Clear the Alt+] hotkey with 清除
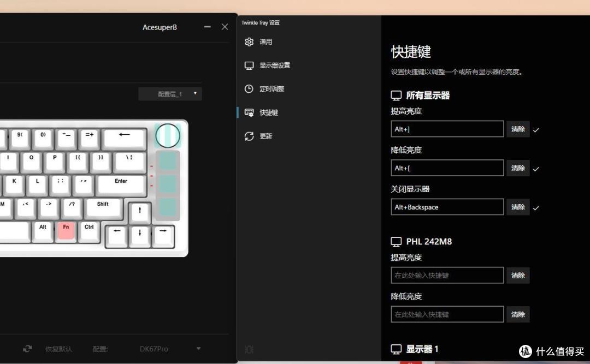This screenshot has width=590, height=364. (x=518, y=129)
